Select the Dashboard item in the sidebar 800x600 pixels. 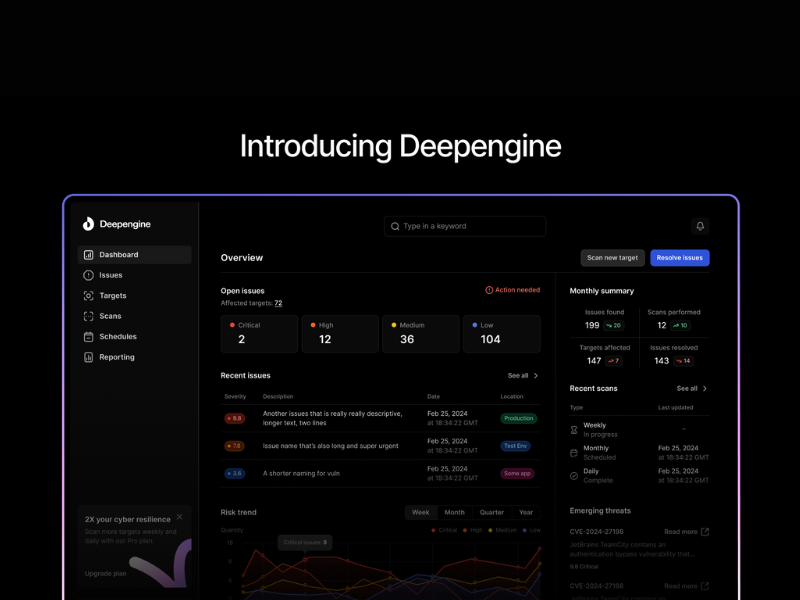[x=120, y=254]
